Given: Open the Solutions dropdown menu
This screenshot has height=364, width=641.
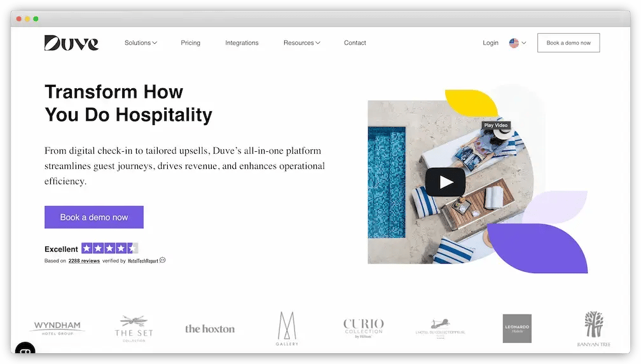Looking at the screenshot, I should click(x=141, y=43).
